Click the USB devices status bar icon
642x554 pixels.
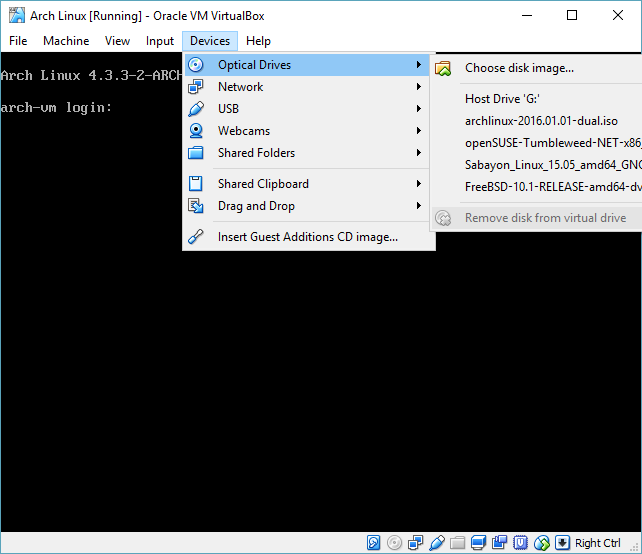pos(437,543)
